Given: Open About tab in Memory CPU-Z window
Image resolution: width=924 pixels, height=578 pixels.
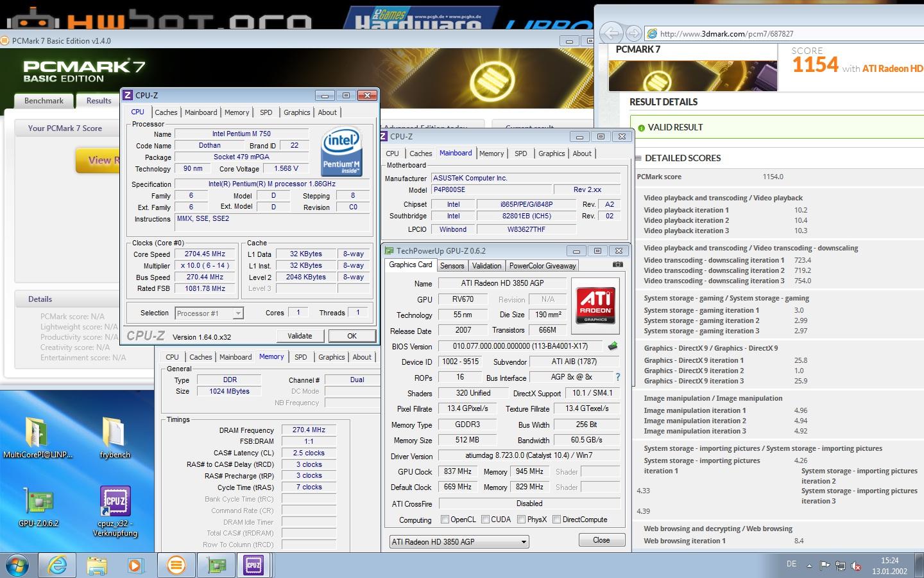Looking at the screenshot, I should click(362, 357).
